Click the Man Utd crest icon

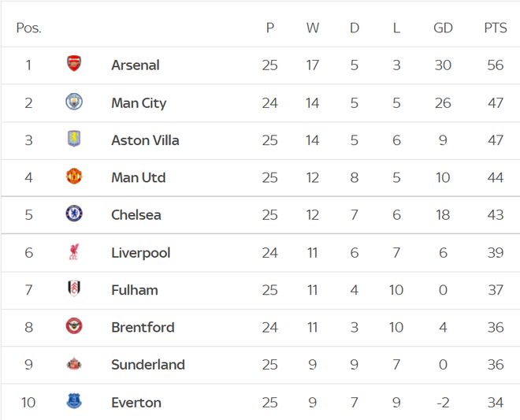coord(74,177)
